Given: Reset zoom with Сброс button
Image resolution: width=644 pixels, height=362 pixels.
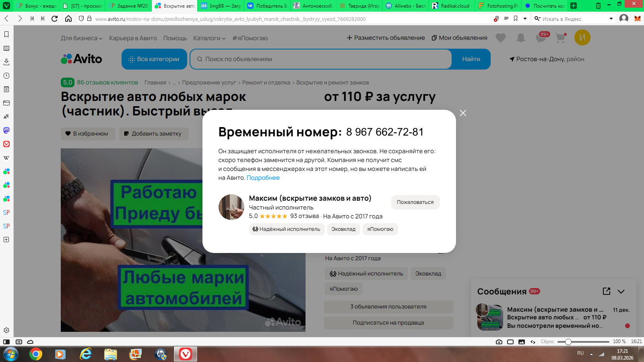Looking at the screenshot, I should (547, 341).
